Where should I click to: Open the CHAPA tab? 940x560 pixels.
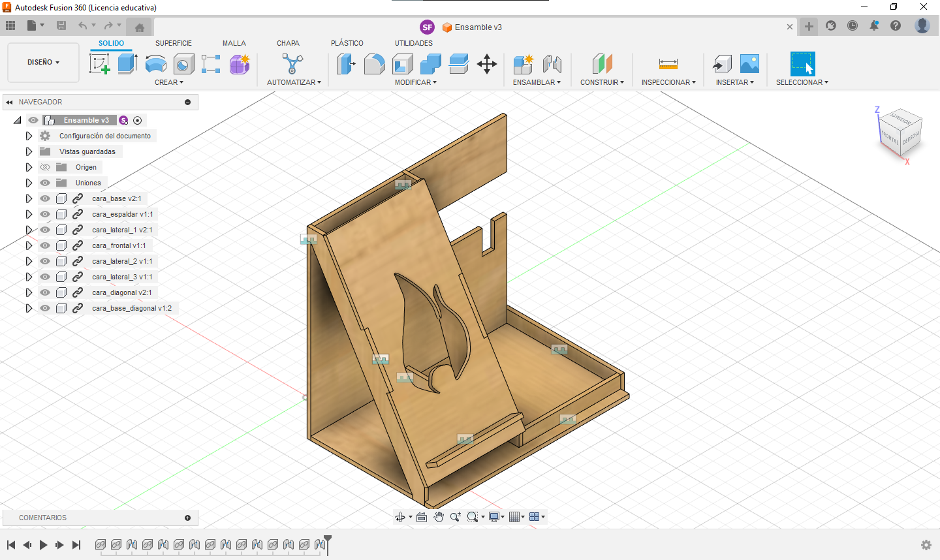pyautogui.click(x=288, y=43)
